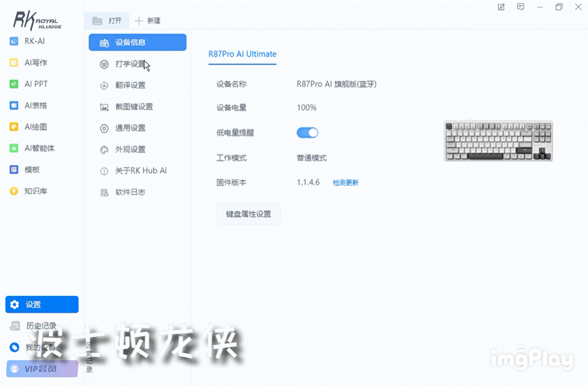This screenshot has width=588, height=386.
Task: Open the 模板 templates section
Action: click(x=29, y=170)
